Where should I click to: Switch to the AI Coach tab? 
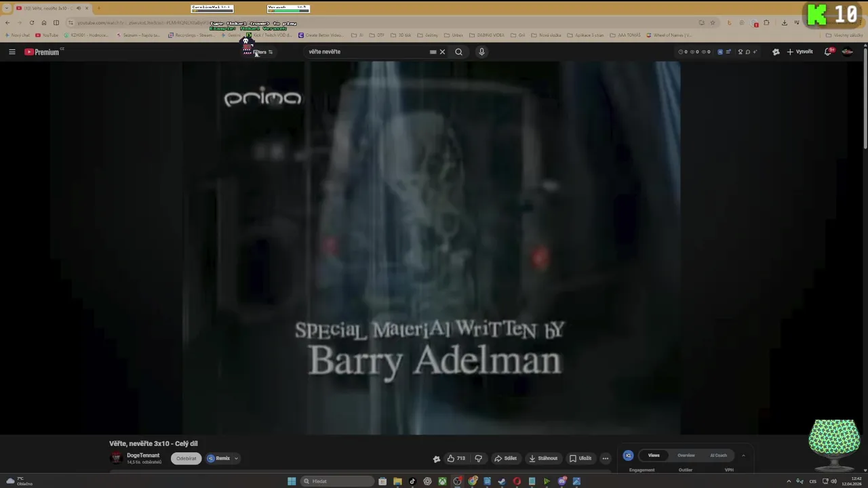click(x=718, y=455)
